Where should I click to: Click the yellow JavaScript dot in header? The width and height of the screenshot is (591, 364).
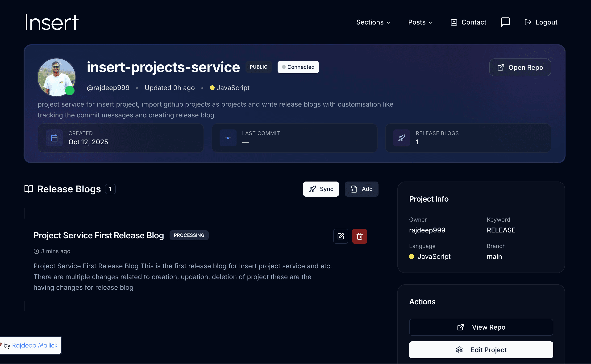[212, 88]
